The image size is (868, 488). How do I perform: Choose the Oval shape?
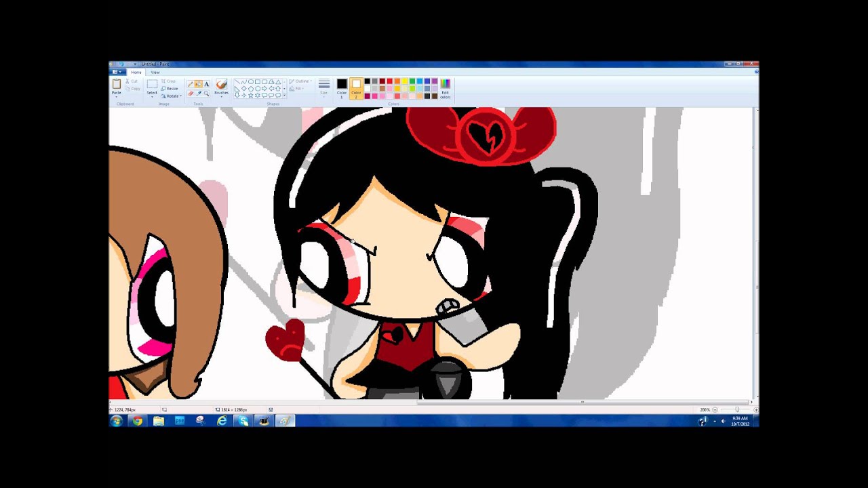[x=251, y=81]
